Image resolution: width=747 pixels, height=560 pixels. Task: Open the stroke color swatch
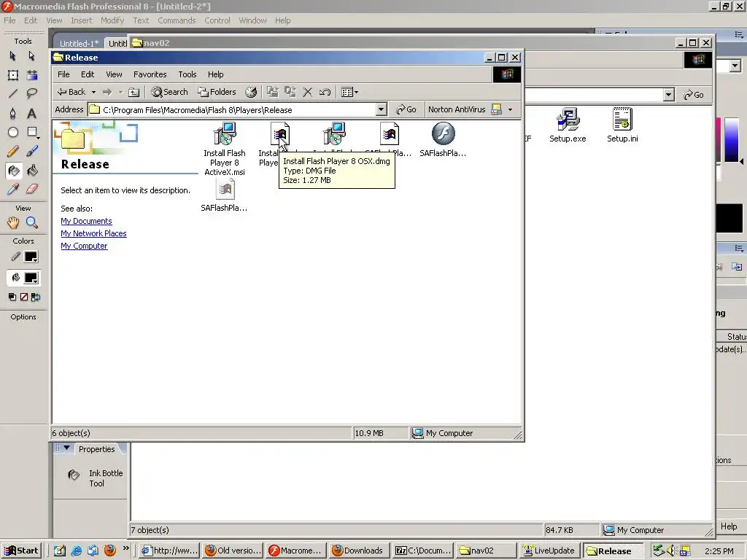click(x=31, y=257)
